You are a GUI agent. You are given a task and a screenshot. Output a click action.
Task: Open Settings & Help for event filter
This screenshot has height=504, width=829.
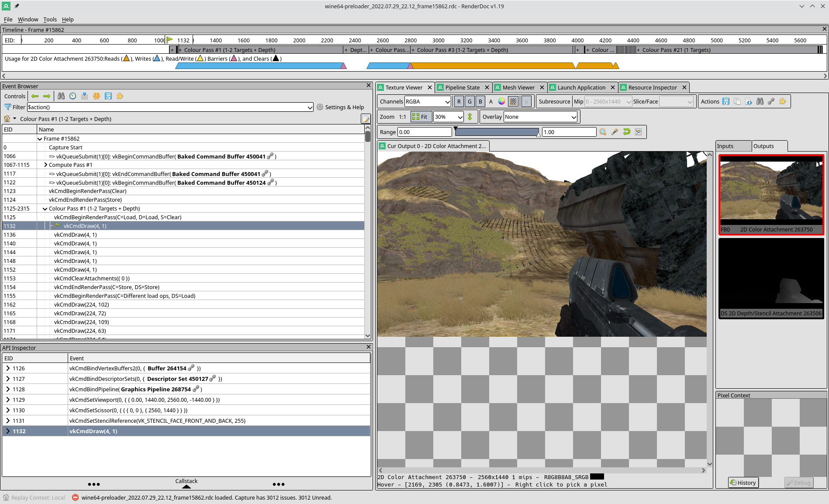point(340,107)
